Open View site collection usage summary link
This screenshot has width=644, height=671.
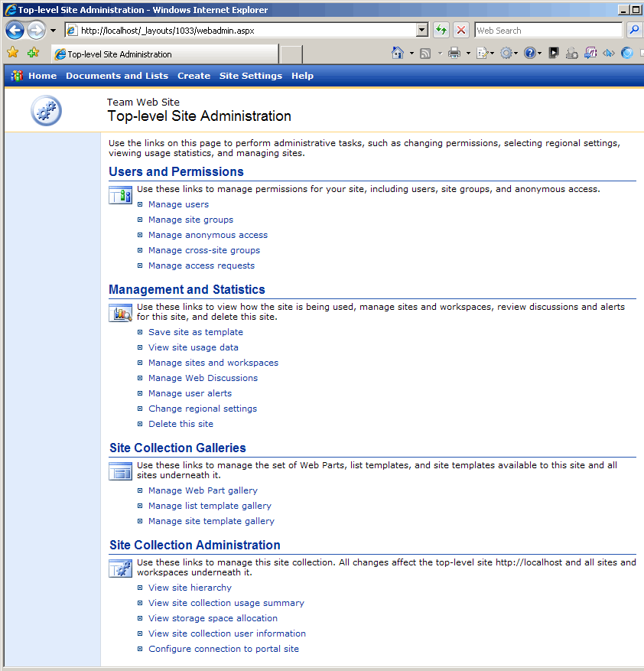[226, 603]
